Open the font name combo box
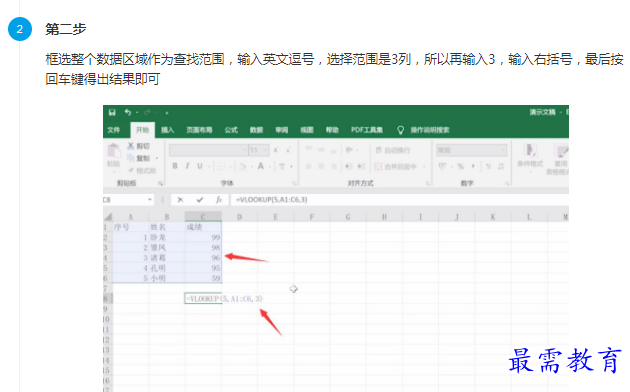 click(208, 150)
